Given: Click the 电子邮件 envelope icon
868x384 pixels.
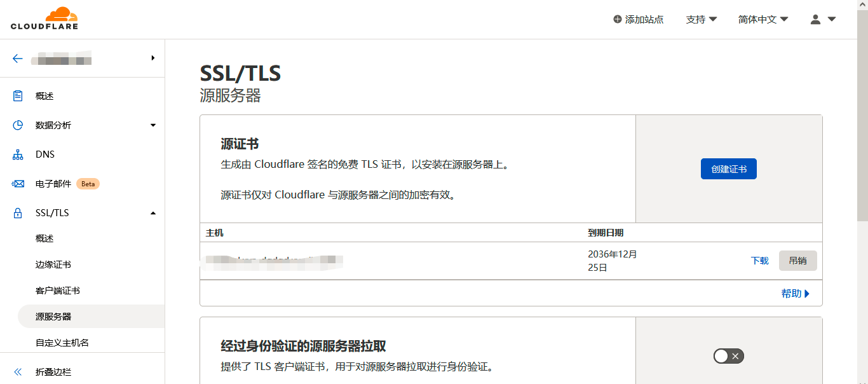Looking at the screenshot, I should click(x=18, y=184).
